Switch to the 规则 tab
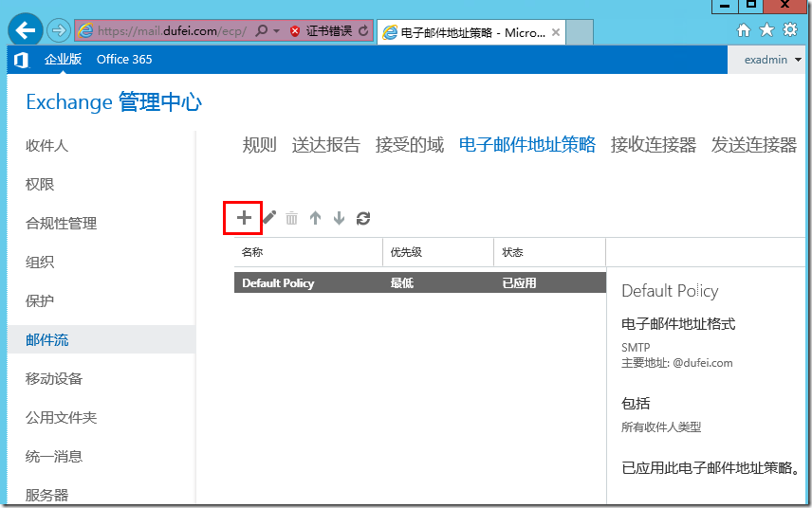Screen dimensions: 812x508 (x=260, y=144)
